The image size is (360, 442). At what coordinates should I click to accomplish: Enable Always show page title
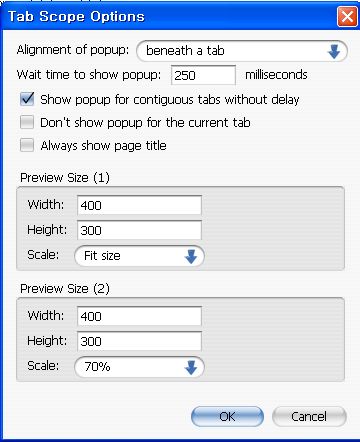(x=27, y=145)
